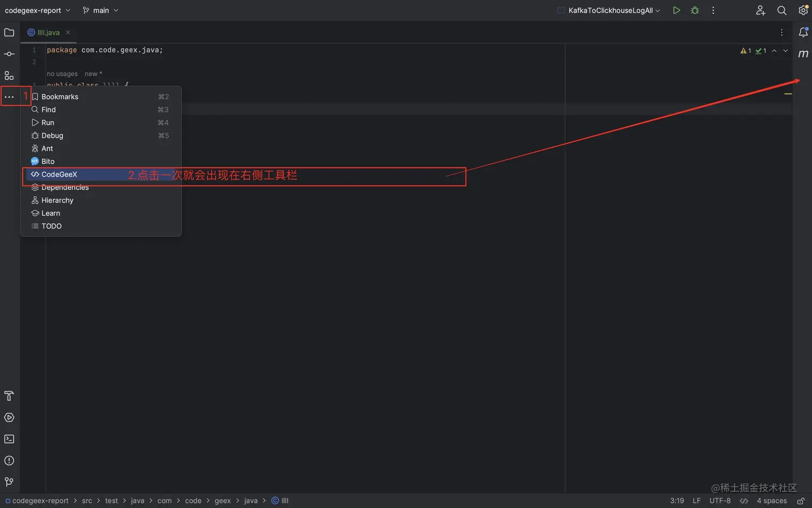The width and height of the screenshot is (812, 508).
Task: Debug KafkaToClickhouseLogAll with bug icon
Action: 695,10
